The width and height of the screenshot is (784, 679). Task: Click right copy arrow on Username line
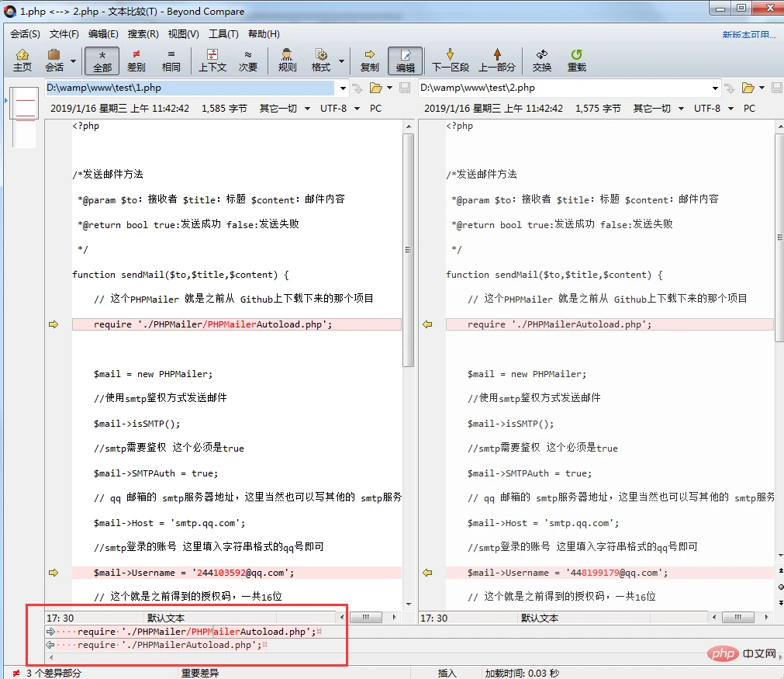(427, 573)
